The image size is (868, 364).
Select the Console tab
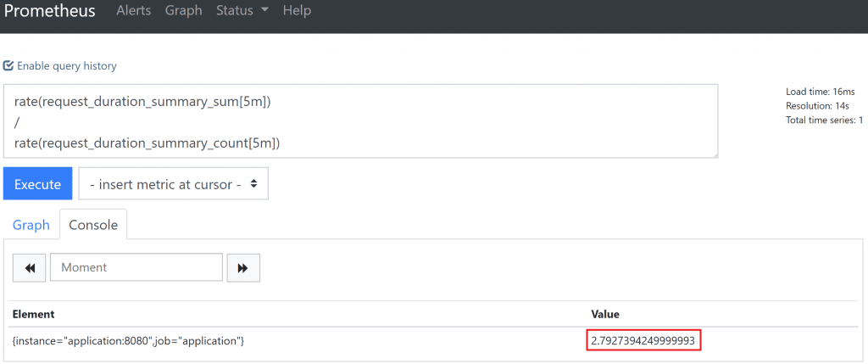93,225
